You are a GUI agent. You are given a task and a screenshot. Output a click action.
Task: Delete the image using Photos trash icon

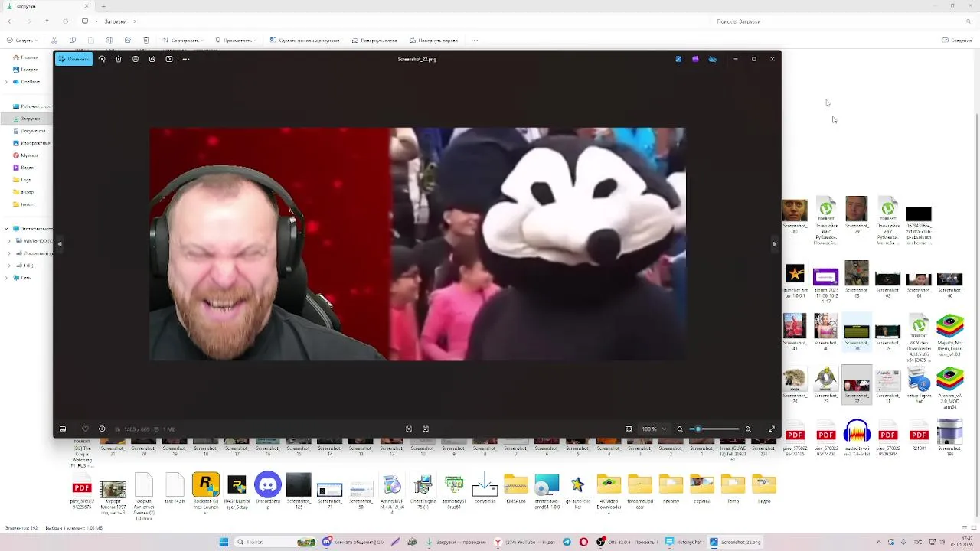tap(119, 59)
